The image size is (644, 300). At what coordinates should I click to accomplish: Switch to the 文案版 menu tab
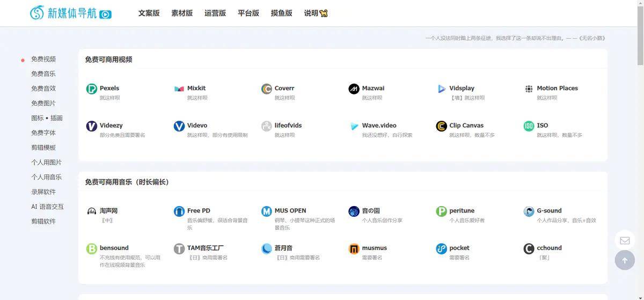(149, 13)
